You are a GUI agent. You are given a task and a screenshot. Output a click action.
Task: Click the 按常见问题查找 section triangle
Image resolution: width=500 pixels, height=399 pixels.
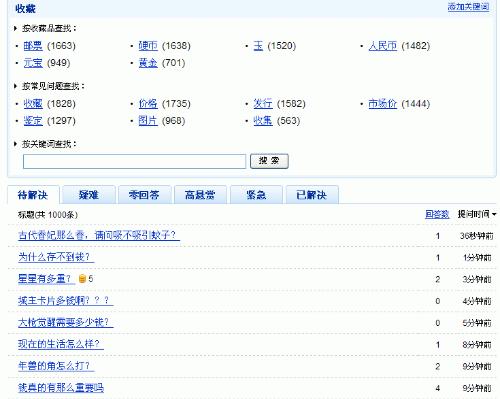pyautogui.click(x=15, y=86)
